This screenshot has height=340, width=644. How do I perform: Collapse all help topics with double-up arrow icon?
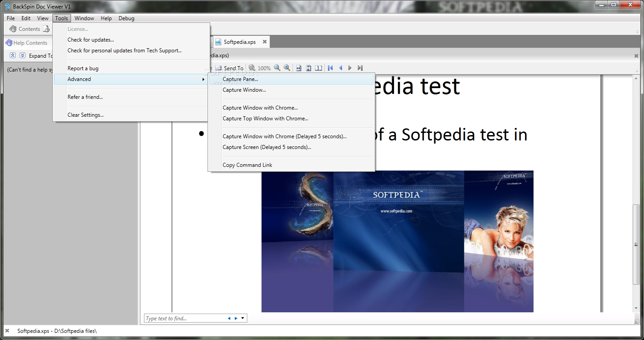(x=13, y=55)
